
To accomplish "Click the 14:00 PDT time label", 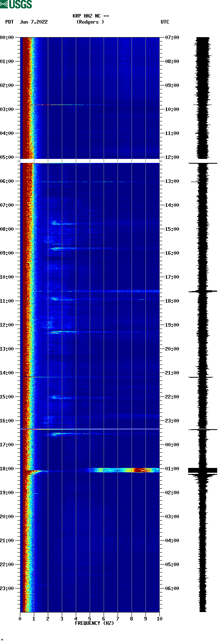I will click(7, 373).
